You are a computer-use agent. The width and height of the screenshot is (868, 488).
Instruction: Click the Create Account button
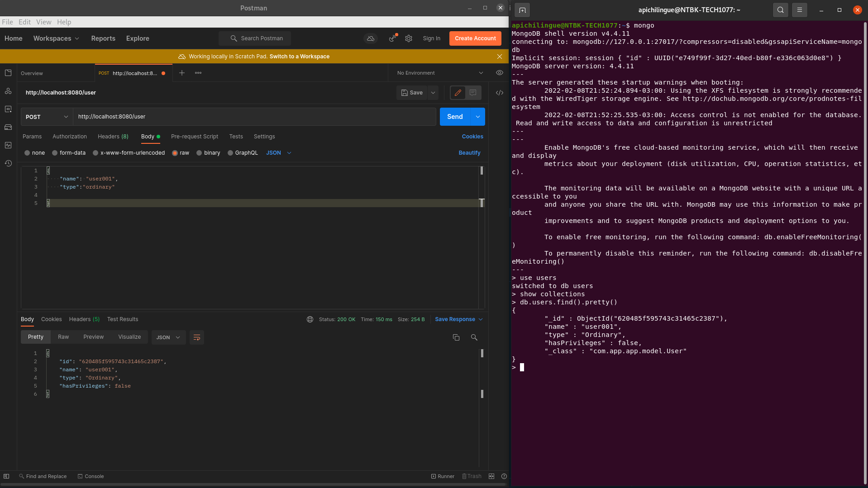(475, 38)
